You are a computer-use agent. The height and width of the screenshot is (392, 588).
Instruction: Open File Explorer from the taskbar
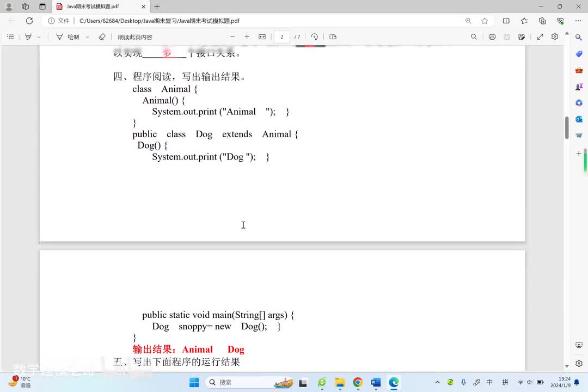[340, 382]
